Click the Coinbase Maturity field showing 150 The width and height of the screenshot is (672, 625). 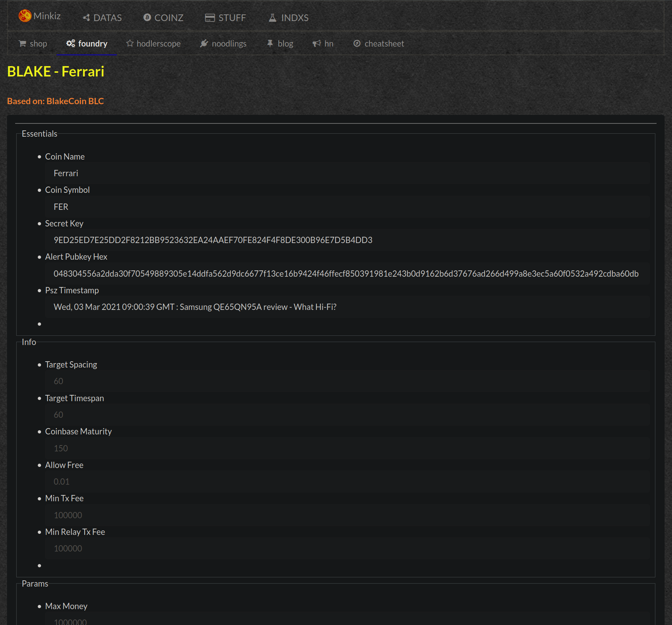pyautogui.click(x=347, y=448)
